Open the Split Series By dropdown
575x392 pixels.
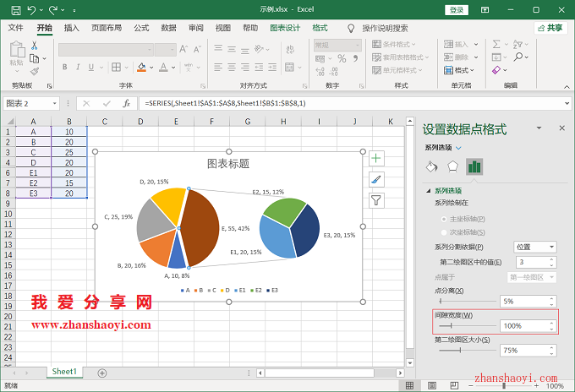(535, 247)
